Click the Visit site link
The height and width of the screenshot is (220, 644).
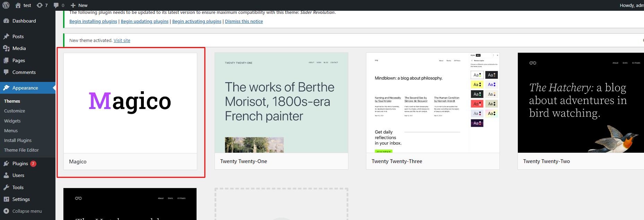[x=122, y=40]
